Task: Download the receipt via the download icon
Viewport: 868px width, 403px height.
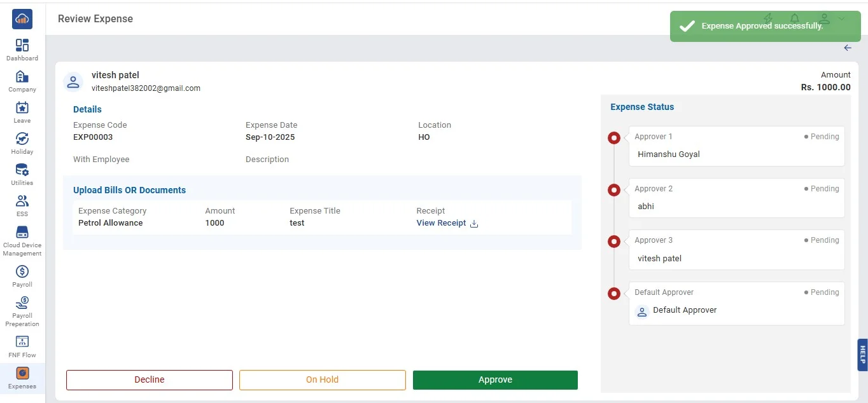Action: [473, 224]
